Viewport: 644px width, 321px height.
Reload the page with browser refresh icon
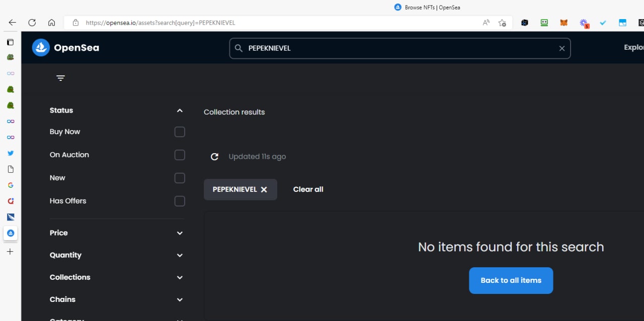[32, 23]
